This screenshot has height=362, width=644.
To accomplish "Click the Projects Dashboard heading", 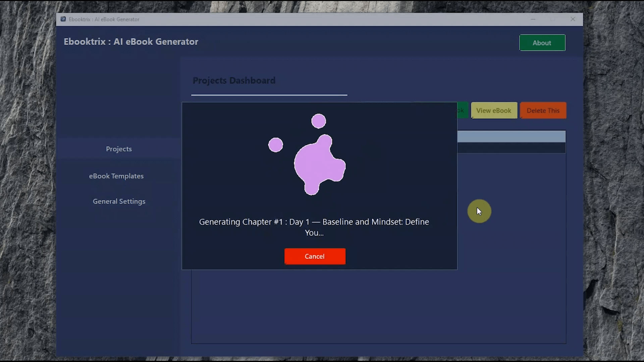I will [234, 80].
